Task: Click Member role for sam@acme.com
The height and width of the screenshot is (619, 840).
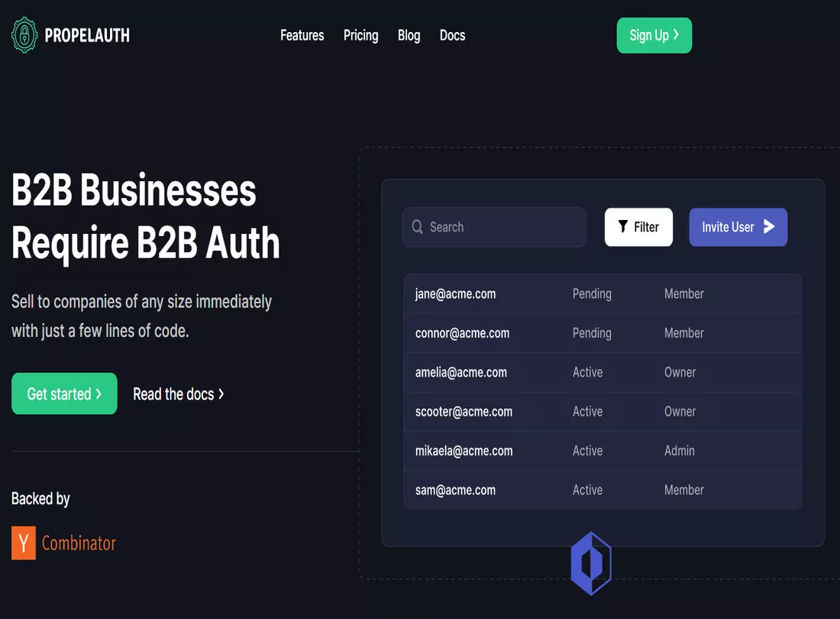Action: [x=684, y=490]
